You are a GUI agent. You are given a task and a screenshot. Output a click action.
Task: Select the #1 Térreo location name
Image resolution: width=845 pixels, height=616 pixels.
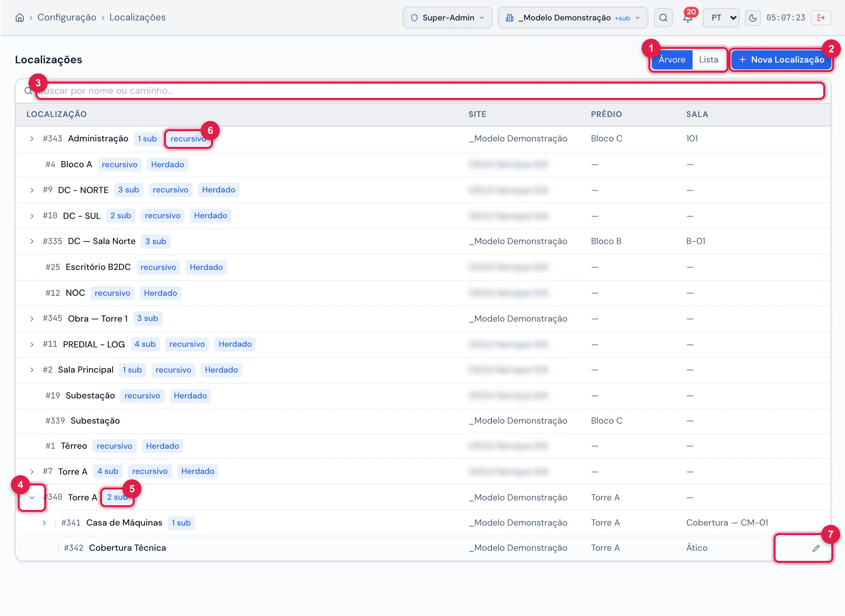(x=74, y=446)
